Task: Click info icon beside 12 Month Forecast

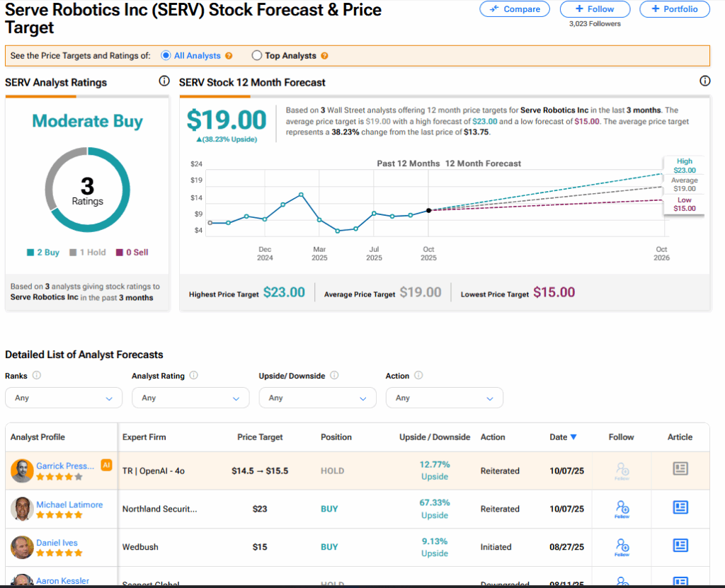Action: (x=704, y=81)
